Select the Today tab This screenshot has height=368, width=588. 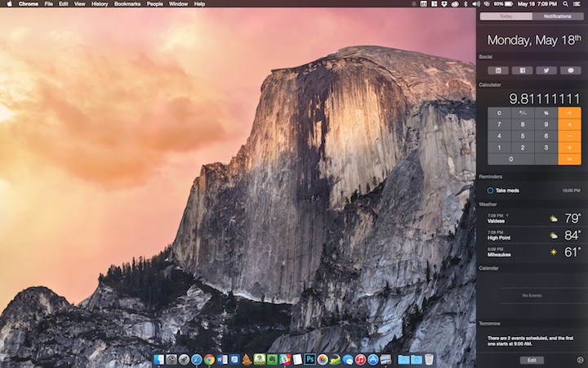tap(506, 16)
